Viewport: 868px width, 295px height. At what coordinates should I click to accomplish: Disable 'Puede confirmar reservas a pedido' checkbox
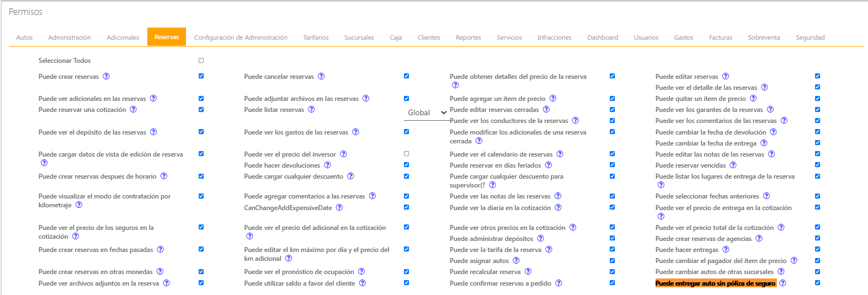point(612,283)
